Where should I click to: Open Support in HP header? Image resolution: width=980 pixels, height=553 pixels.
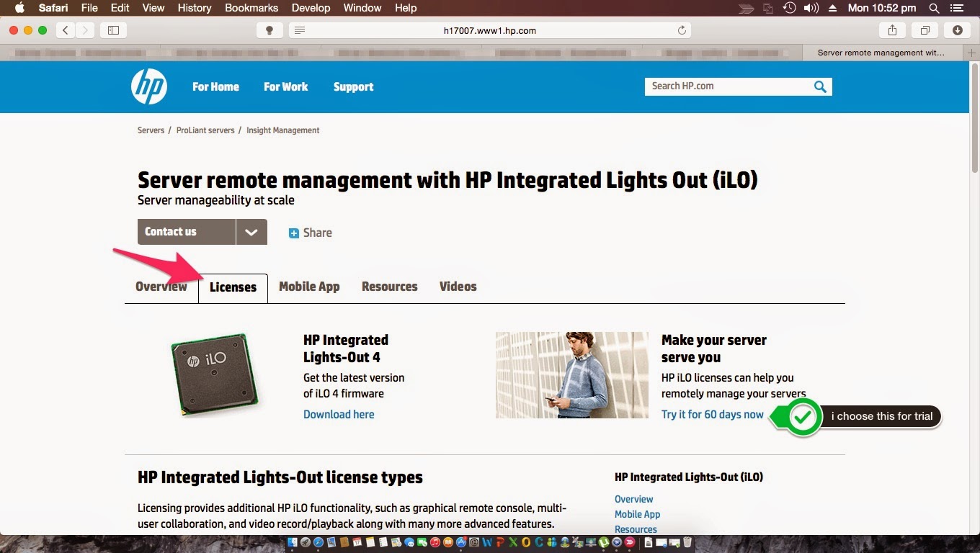click(353, 87)
